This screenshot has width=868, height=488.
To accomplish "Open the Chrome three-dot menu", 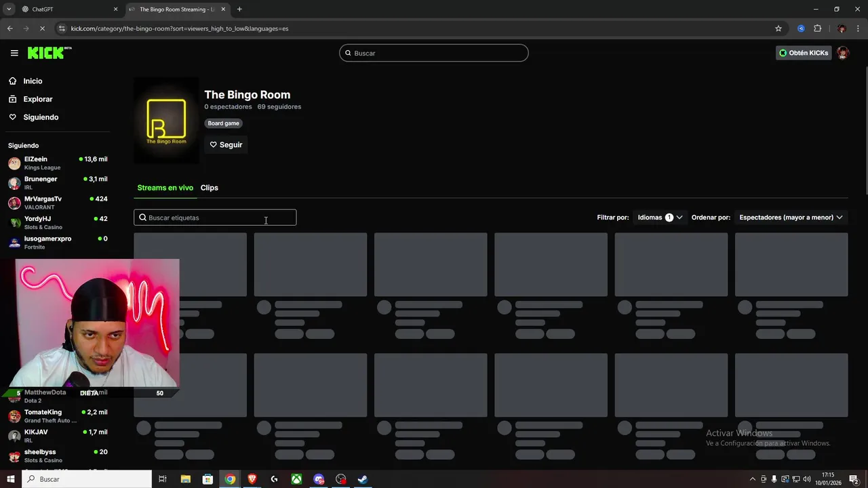I will (x=858, y=28).
